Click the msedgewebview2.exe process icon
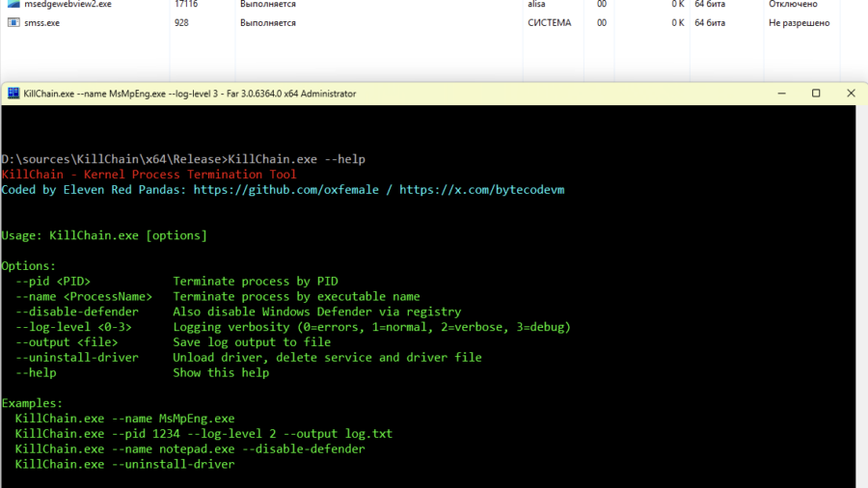The image size is (868, 488). pos(14,3)
